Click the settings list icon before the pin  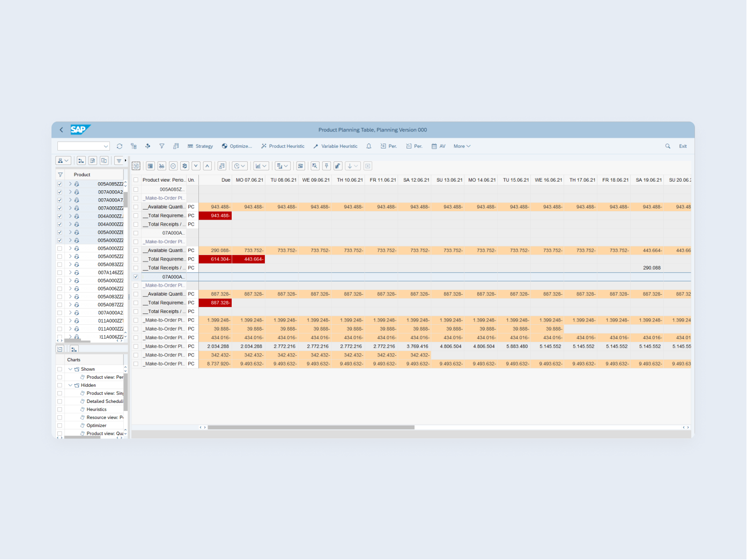(300, 166)
